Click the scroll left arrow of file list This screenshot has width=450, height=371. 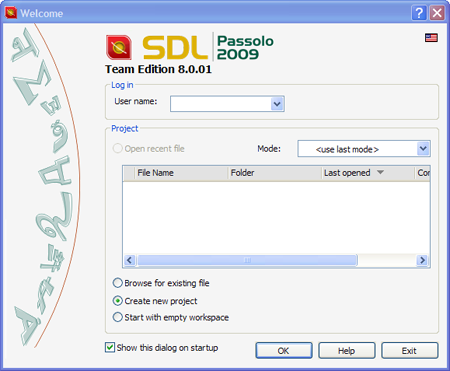tap(130, 260)
